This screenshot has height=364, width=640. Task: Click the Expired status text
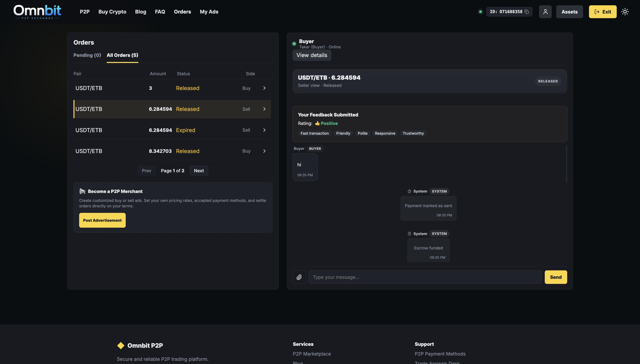(185, 130)
